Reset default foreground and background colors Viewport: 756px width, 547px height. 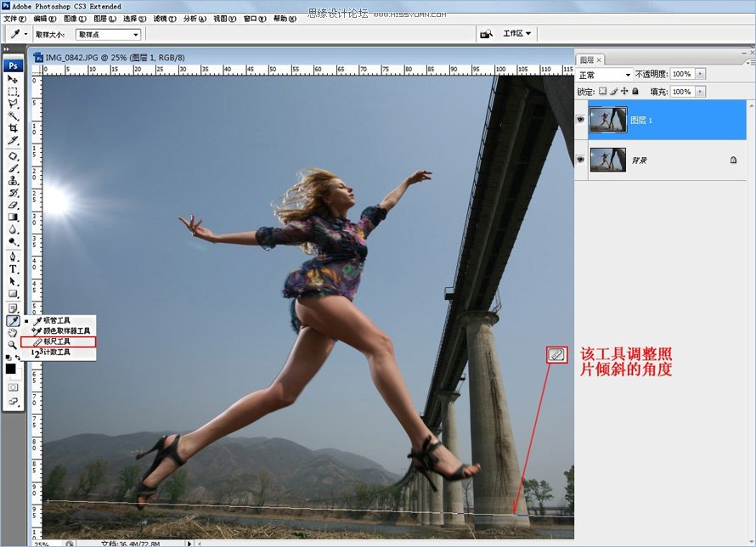(8, 358)
